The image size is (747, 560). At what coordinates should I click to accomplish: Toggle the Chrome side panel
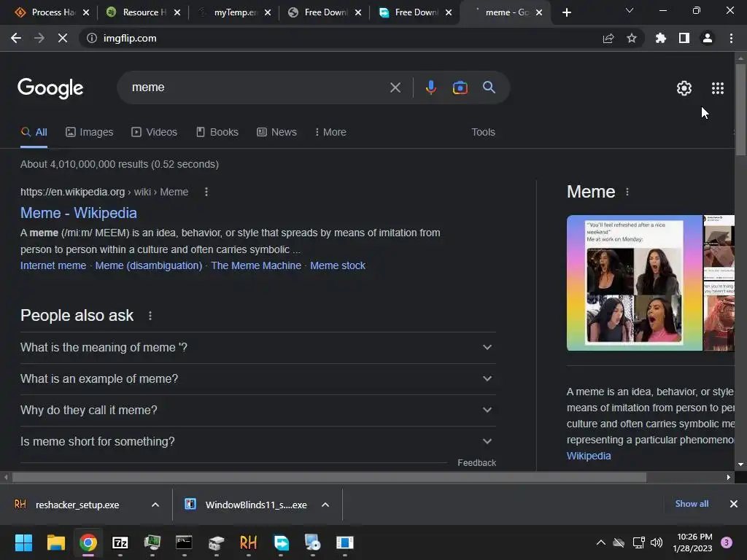(684, 38)
